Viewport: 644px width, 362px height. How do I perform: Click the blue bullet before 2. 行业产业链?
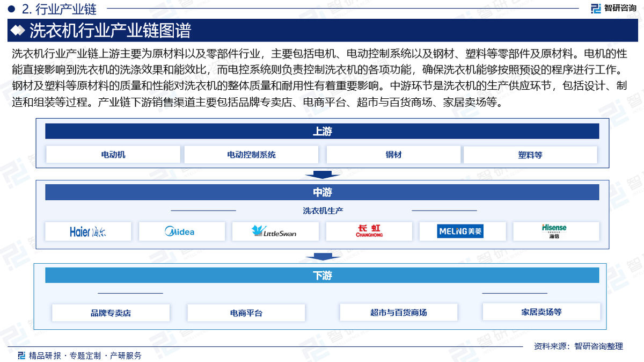pos(11,9)
